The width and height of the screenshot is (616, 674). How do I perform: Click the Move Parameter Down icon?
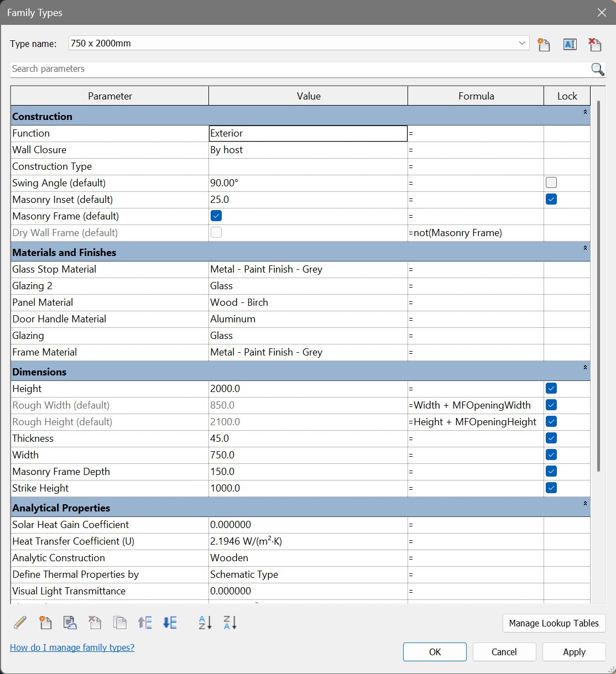point(170,623)
